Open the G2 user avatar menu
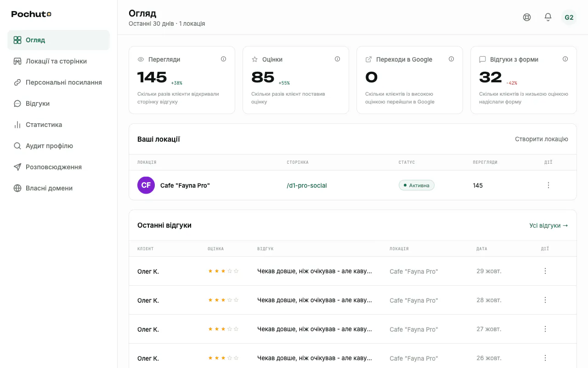 pos(569,17)
